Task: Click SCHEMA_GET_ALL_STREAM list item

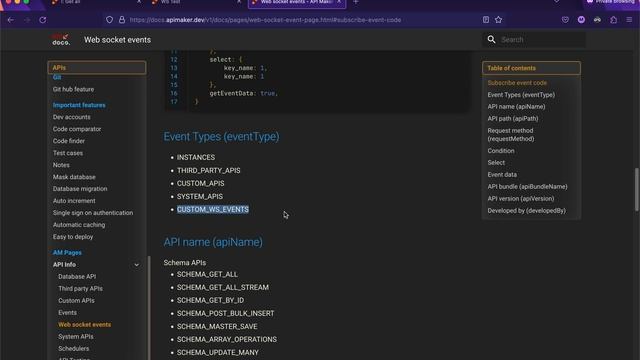Action: tap(223, 287)
